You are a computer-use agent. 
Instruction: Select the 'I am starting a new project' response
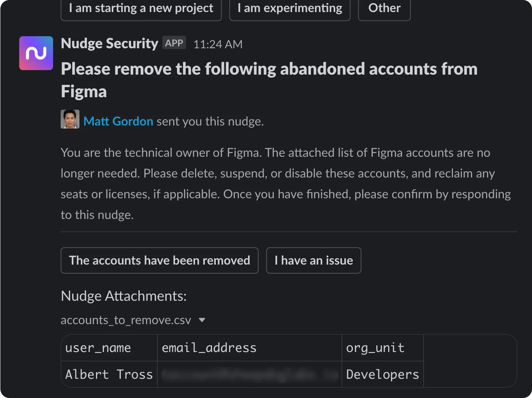[x=141, y=8]
